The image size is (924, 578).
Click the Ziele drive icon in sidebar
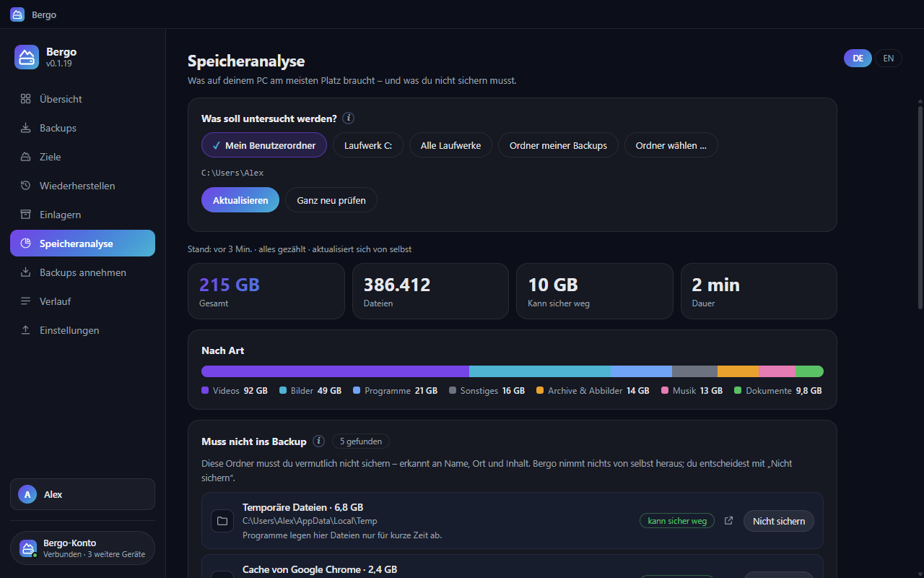pos(25,157)
